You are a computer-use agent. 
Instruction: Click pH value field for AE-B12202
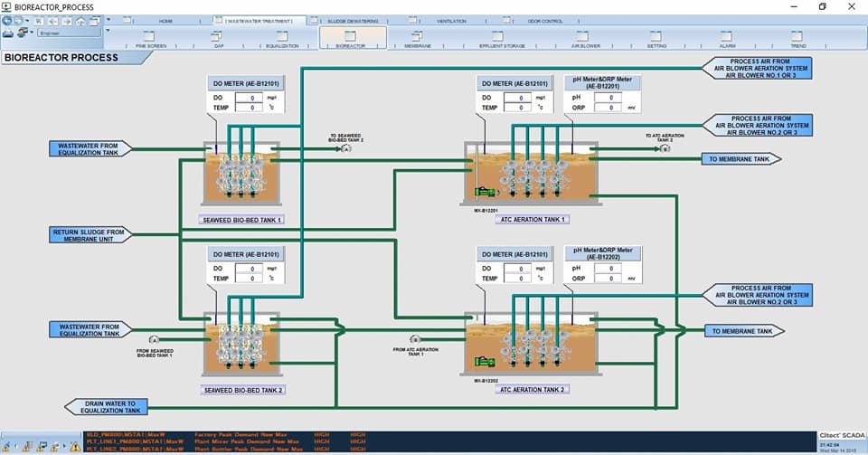(609, 269)
